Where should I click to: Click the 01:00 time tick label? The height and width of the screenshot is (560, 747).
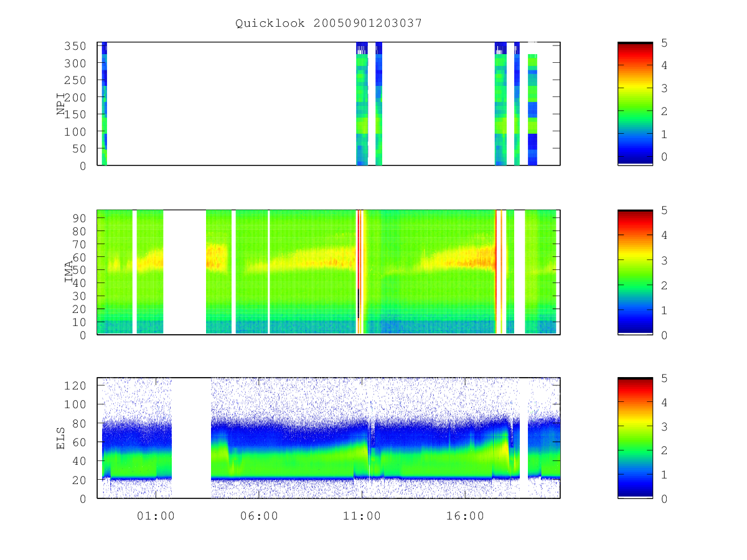point(156,516)
